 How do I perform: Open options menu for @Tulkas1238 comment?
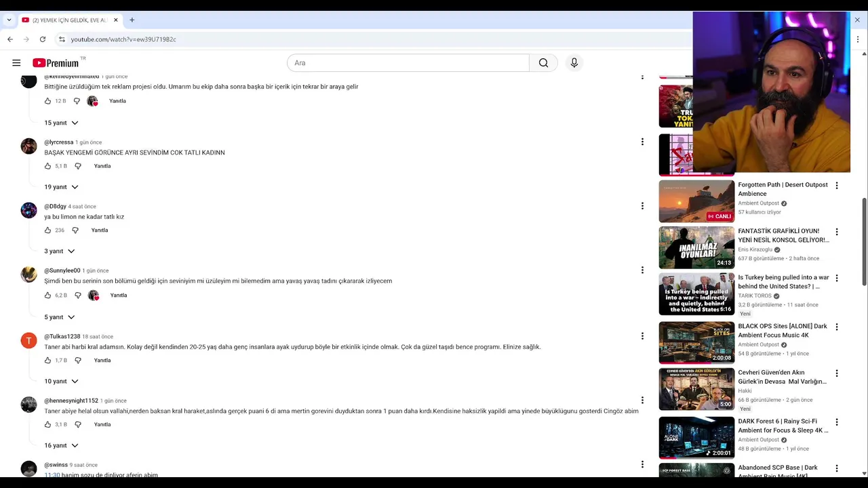[642, 335]
